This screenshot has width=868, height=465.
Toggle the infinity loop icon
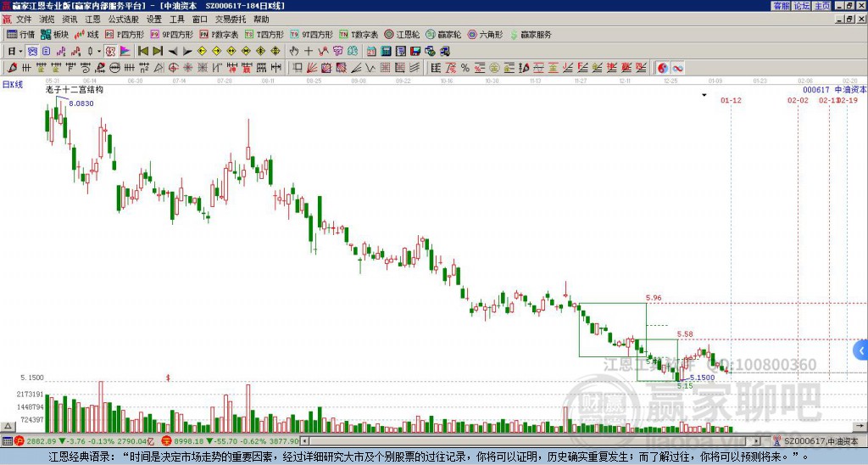(678, 68)
